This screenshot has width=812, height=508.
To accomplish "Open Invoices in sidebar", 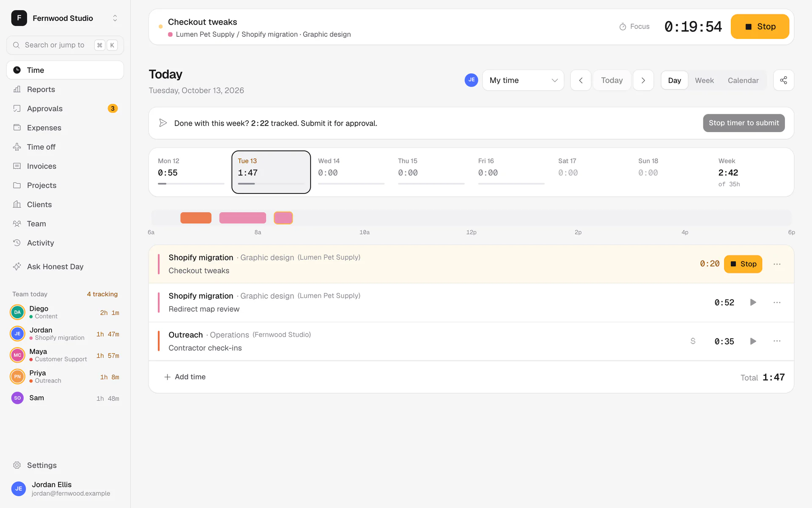I will click(65, 166).
